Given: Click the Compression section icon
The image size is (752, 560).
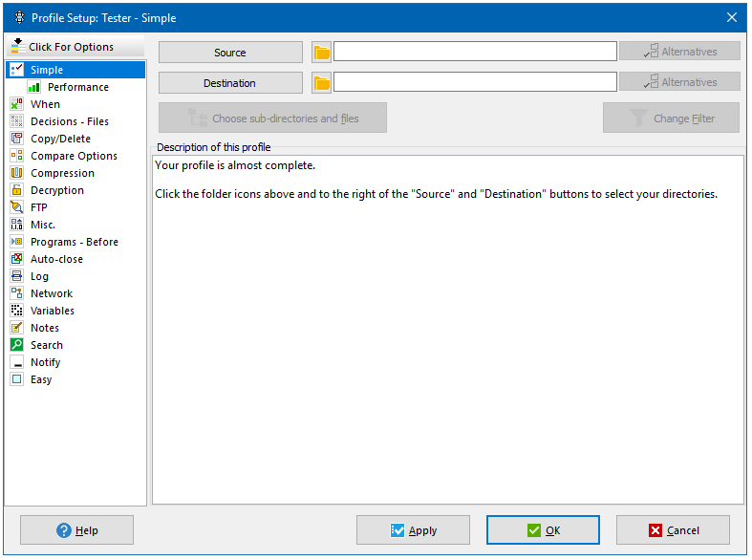Looking at the screenshot, I should pyautogui.click(x=17, y=173).
